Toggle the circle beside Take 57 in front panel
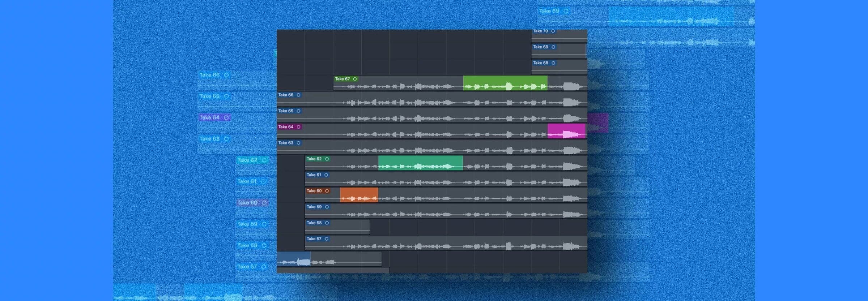The width and height of the screenshot is (868, 301). click(x=326, y=239)
